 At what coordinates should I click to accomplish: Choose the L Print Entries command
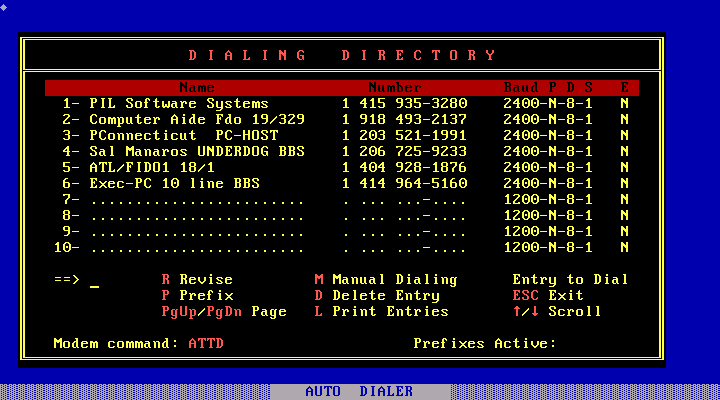(x=382, y=311)
